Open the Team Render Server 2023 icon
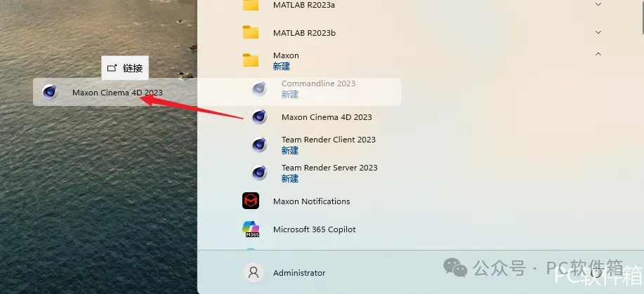This screenshot has height=294, width=644. (x=259, y=173)
